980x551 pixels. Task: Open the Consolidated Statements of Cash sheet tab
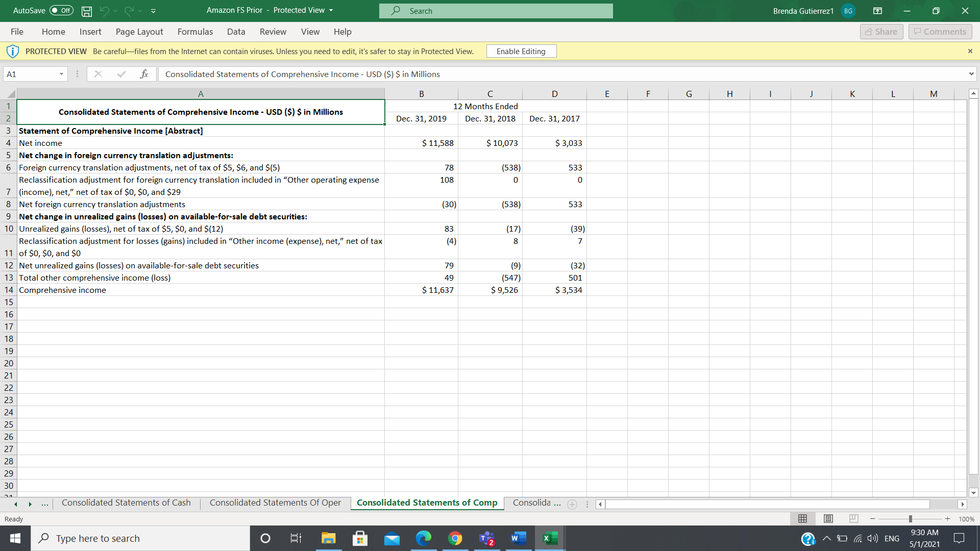pyautogui.click(x=126, y=503)
